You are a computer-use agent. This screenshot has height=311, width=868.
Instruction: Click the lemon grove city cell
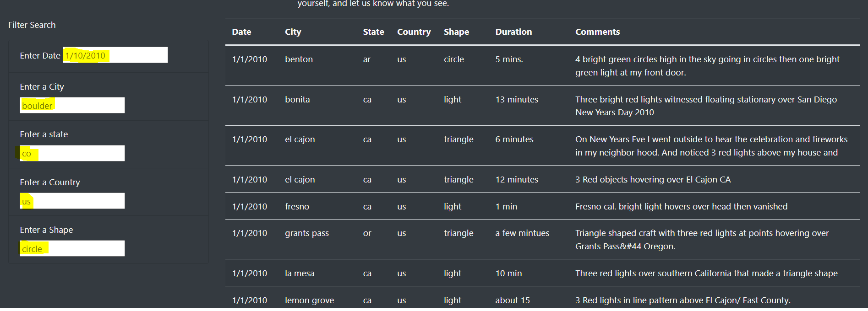(x=309, y=300)
